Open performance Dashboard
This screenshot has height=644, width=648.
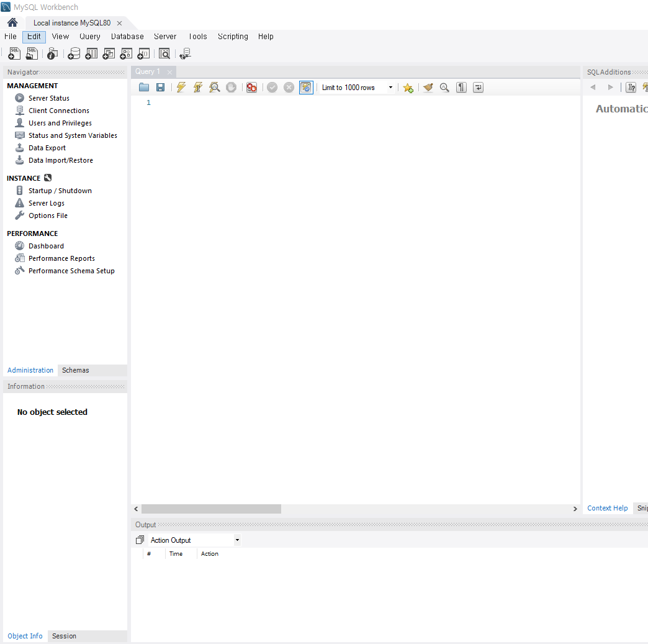tap(46, 246)
